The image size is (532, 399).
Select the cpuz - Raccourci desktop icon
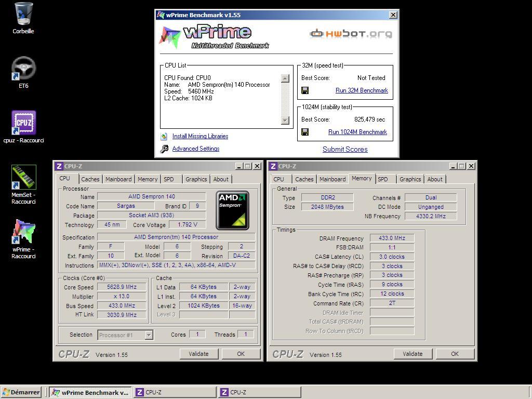[x=23, y=126]
